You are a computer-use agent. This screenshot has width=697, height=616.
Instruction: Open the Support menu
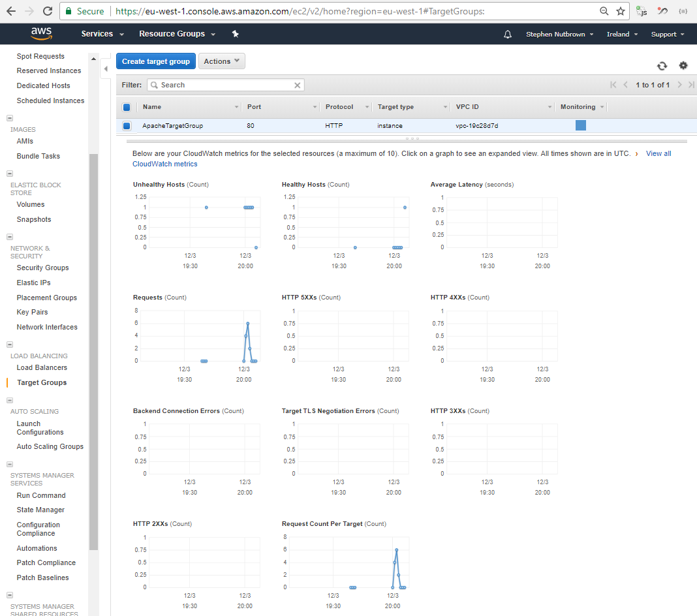click(668, 34)
